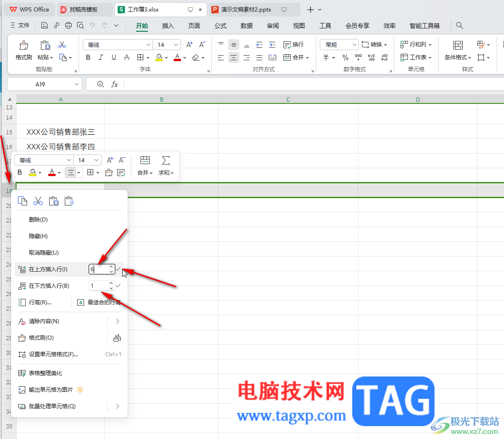Click the copy icon in context menu
Screen dimensions: 504x439
23,201
